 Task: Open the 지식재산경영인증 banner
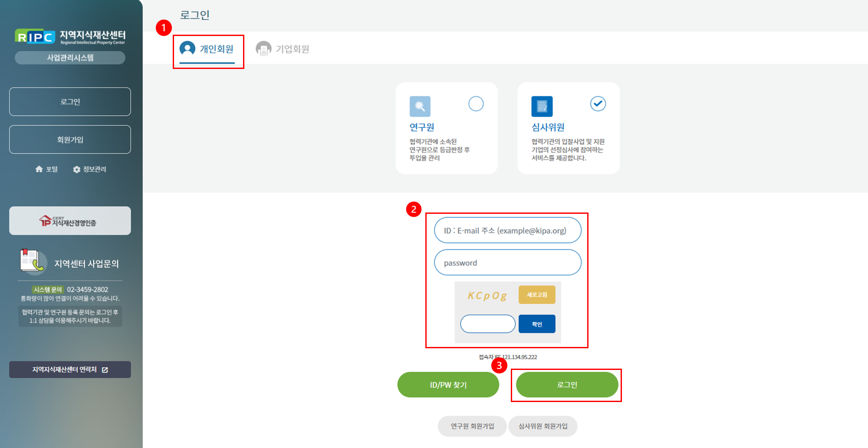point(70,221)
